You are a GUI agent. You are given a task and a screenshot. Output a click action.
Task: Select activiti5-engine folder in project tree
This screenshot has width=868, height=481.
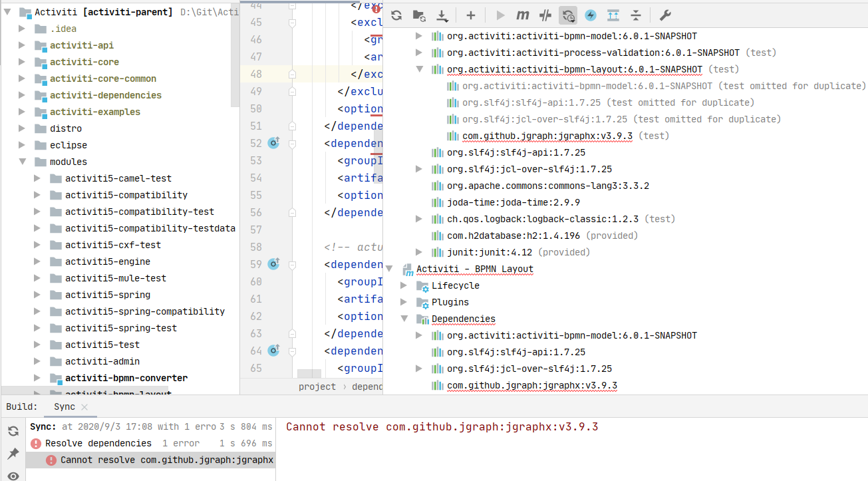(107, 261)
